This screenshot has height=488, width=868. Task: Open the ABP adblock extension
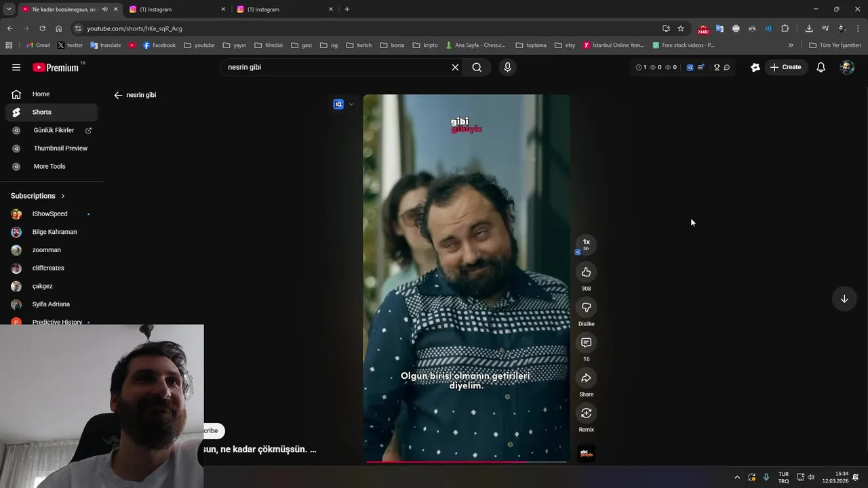point(736,28)
